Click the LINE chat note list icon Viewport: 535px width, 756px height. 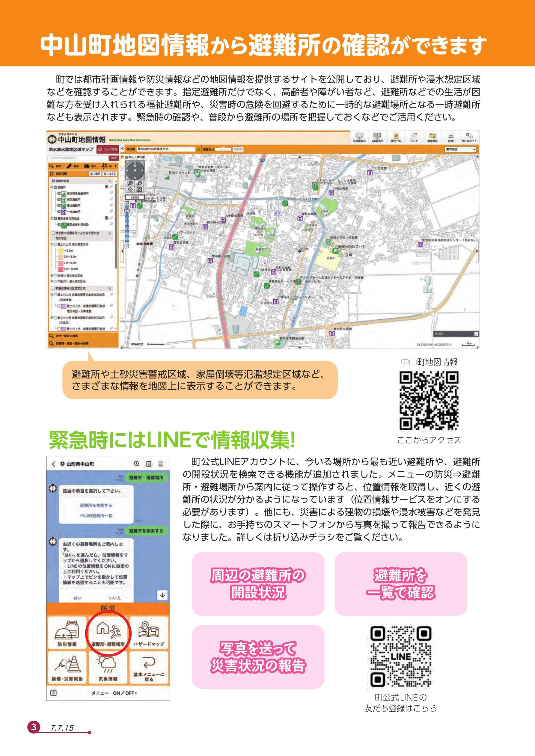click(x=149, y=464)
